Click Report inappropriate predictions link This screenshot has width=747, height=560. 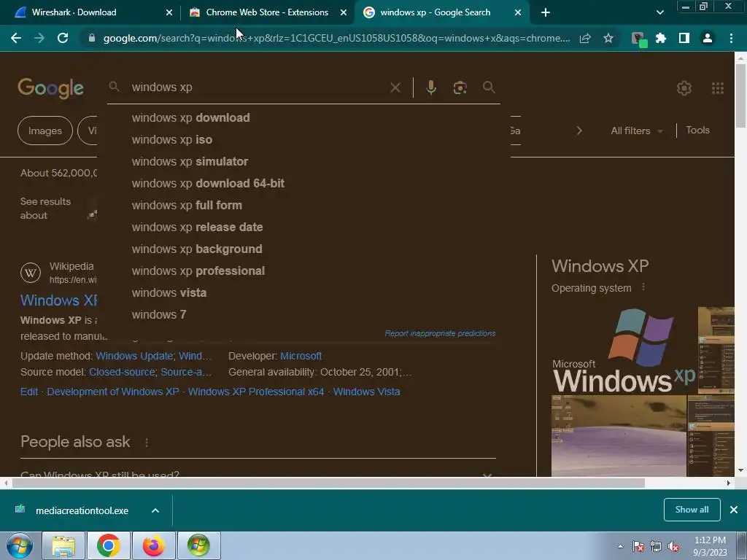pyautogui.click(x=440, y=333)
